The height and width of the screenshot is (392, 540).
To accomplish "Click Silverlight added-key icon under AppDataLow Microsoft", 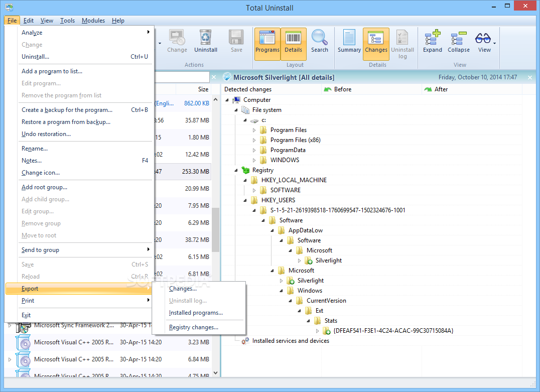I will pos(309,260).
